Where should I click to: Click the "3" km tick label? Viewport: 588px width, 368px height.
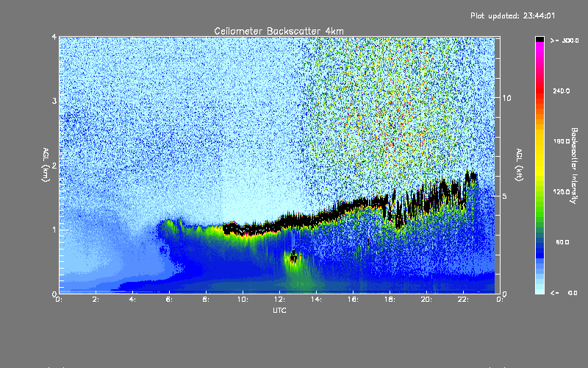click(54, 101)
